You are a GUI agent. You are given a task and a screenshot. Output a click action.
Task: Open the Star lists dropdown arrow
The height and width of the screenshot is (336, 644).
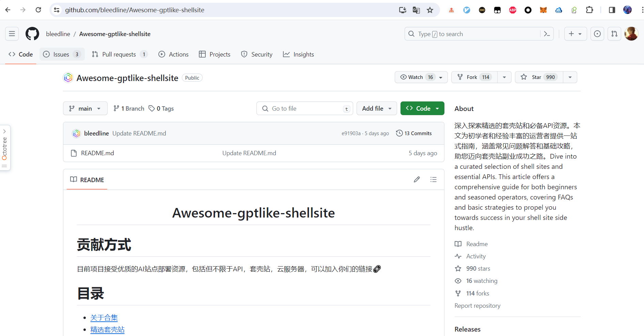pos(570,77)
